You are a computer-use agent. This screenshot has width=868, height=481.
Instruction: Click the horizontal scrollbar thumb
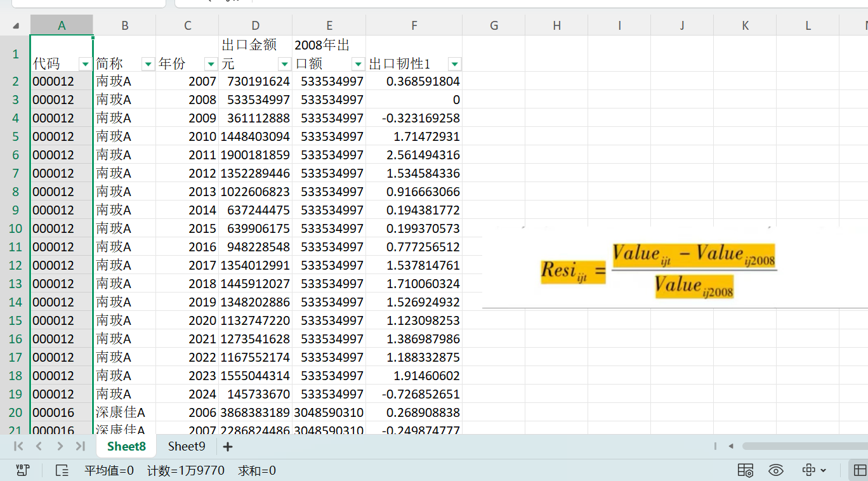click(805, 446)
